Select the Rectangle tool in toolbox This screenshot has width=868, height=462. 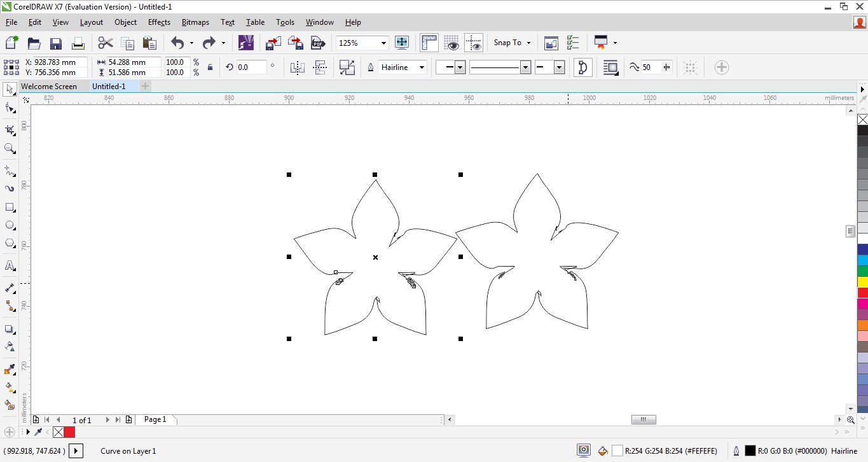click(10, 207)
